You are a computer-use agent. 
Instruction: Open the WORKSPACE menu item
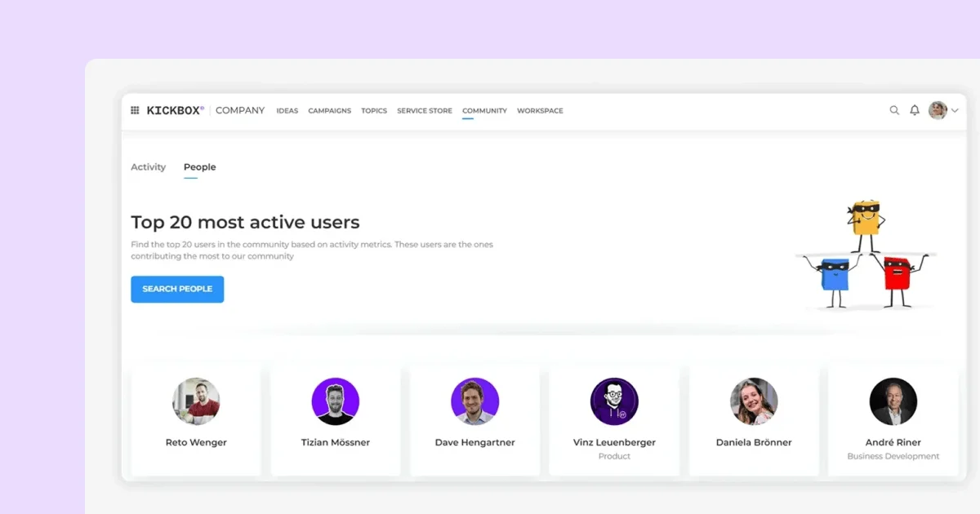click(x=540, y=110)
